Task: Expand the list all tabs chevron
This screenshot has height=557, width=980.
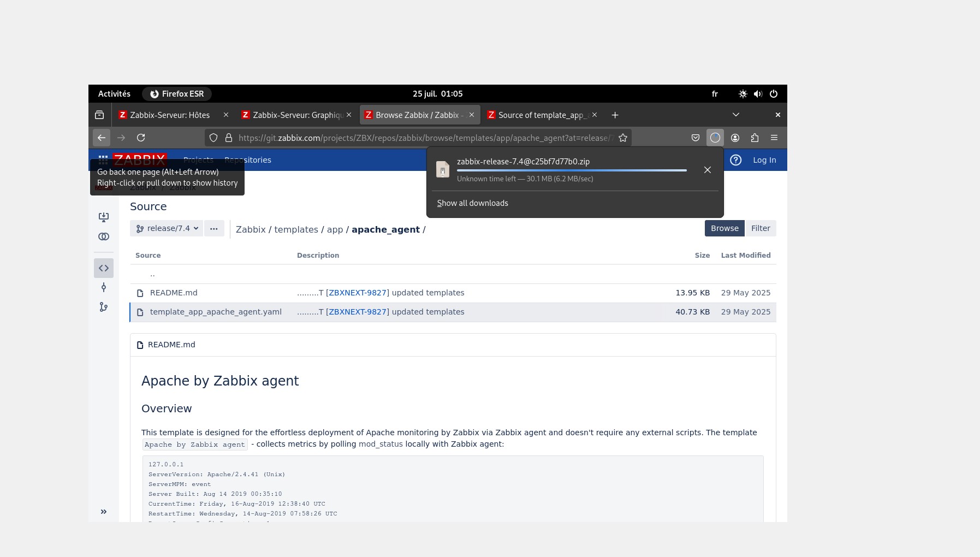Action: [735, 115]
